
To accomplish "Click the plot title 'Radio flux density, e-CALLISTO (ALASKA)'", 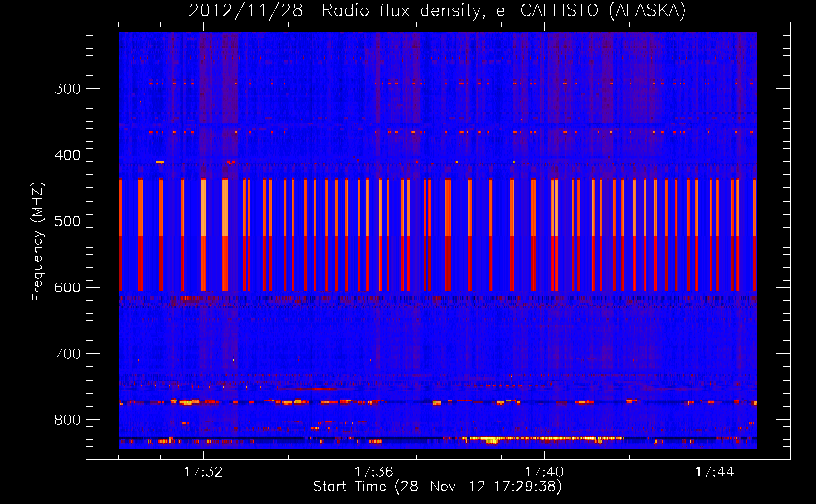I will pyautogui.click(x=503, y=11).
